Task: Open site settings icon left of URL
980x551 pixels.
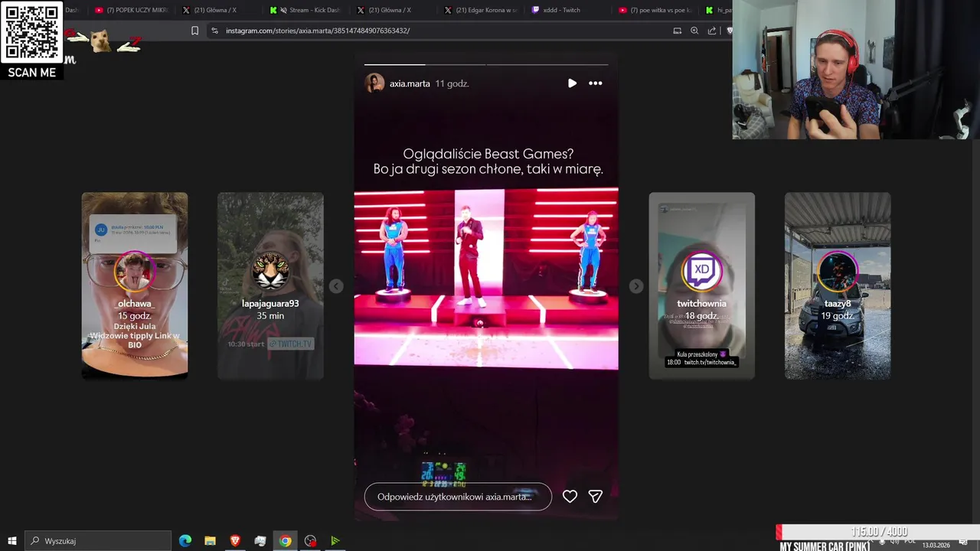Action: tap(214, 31)
